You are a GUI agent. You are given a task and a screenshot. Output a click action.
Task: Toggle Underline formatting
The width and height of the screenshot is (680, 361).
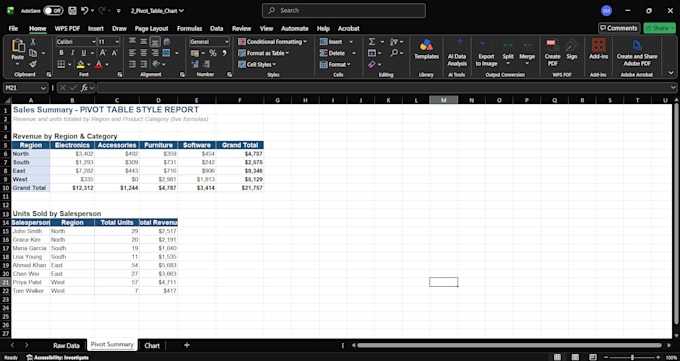83,53
